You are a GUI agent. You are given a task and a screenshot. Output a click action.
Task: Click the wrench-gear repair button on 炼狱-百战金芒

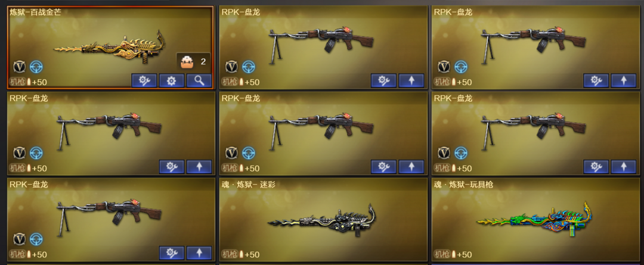(x=144, y=81)
